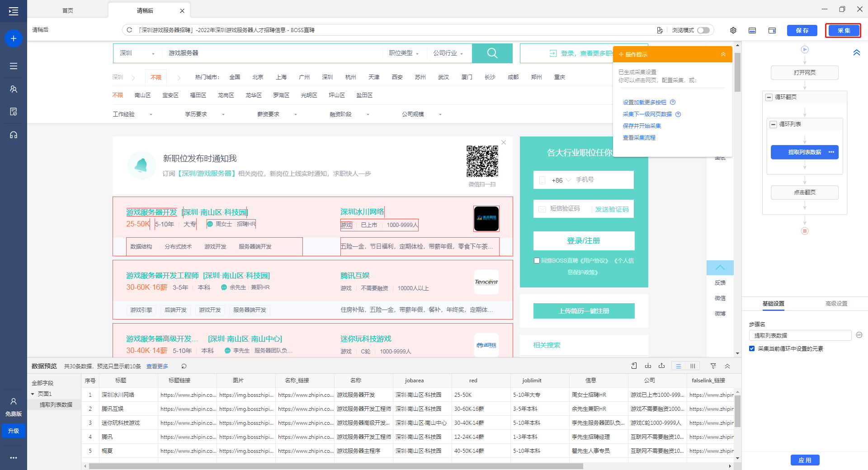868x470 pixels.
Task: Select the 请稍后 tab
Action: pyautogui.click(x=145, y=10)
